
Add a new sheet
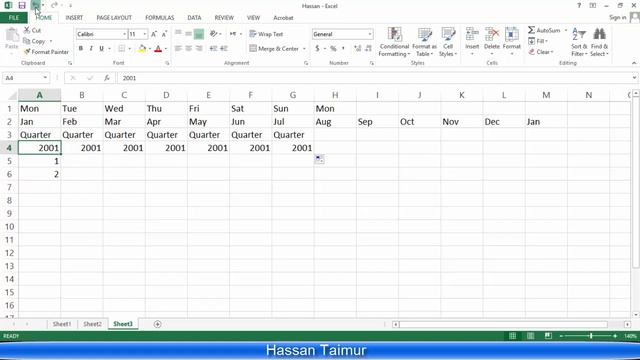pyautogui.click(x=157, y=324)
